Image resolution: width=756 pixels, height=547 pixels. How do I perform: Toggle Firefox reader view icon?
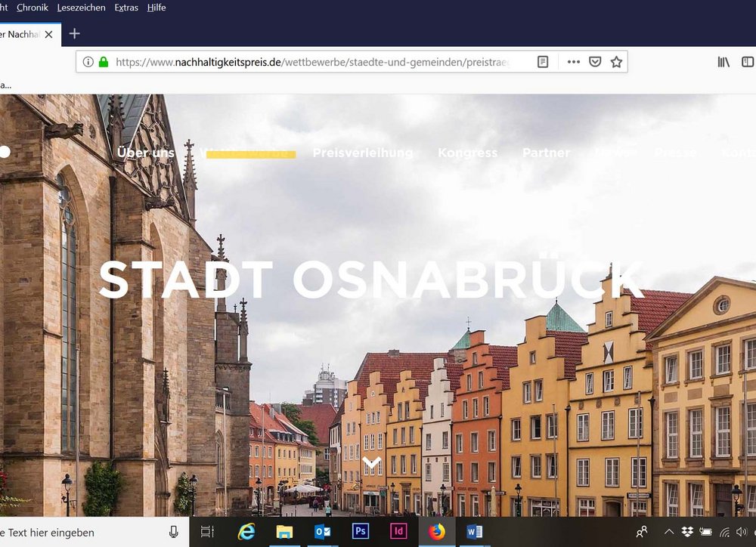coord(543,62)
